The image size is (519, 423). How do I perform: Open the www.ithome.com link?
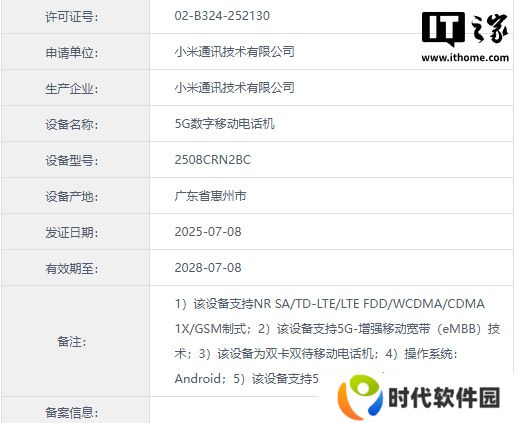coord(465,58)
